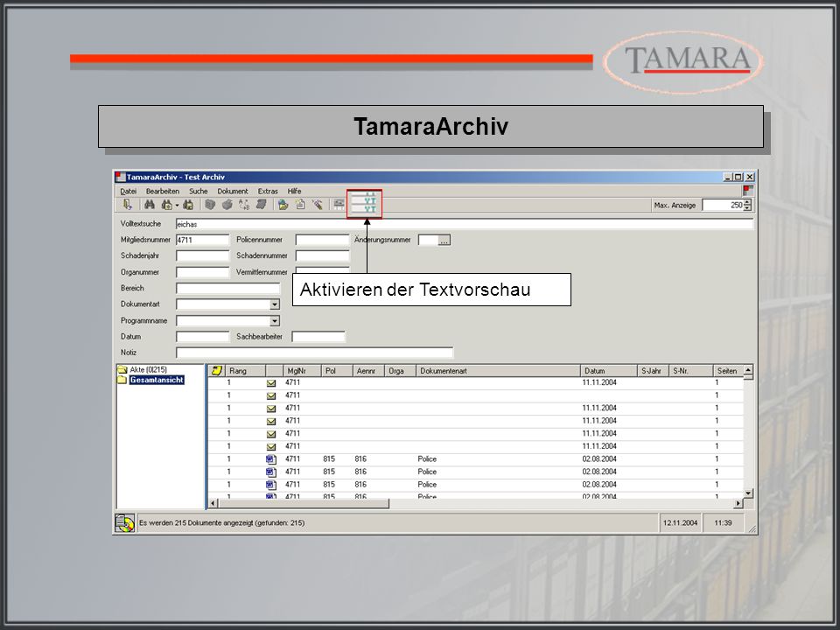Click the exit door toolbar icon

click(x=127, y=204)
